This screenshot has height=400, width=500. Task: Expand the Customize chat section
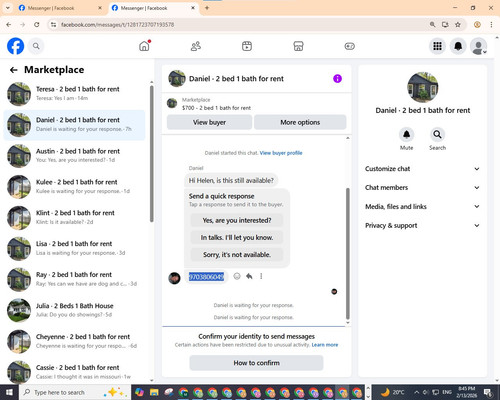click(x=422, y=169)
